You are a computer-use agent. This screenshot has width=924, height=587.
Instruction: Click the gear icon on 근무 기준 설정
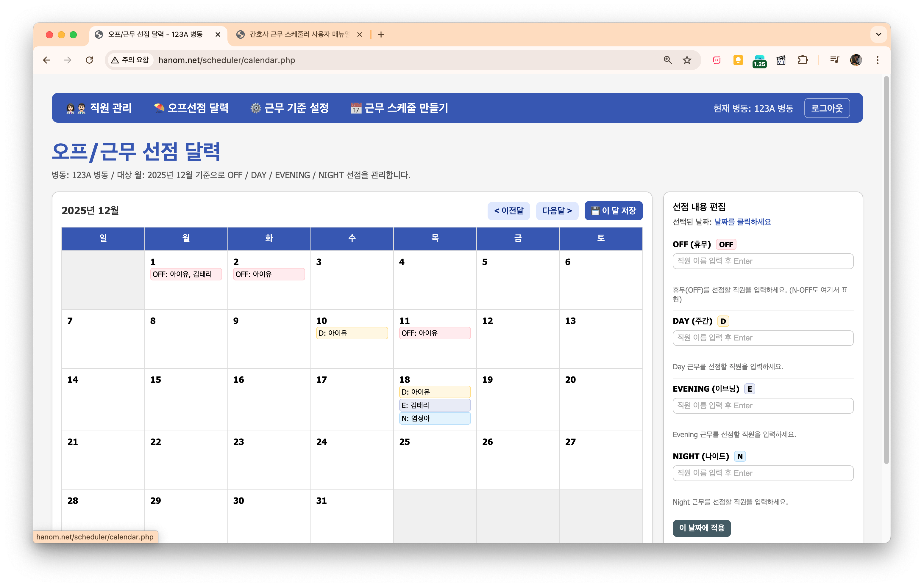[255, 109]
